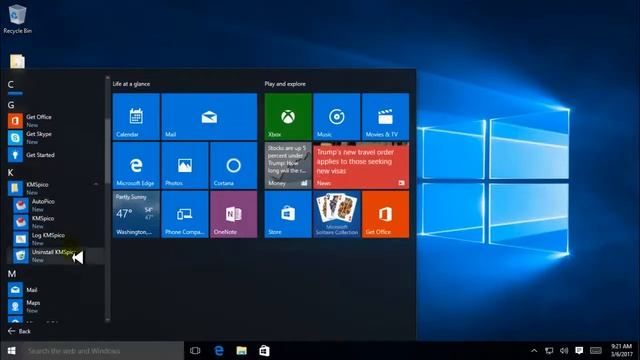
Task: Launch the KMSpico app entry under the KMSpico folder
Action: (55, 222)
